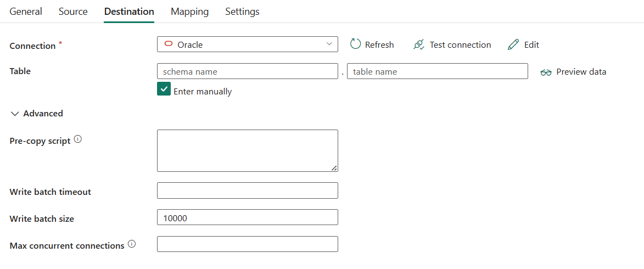Uncheck the Enter manually checkbox
Screen dimensions: 644x269
164,89
